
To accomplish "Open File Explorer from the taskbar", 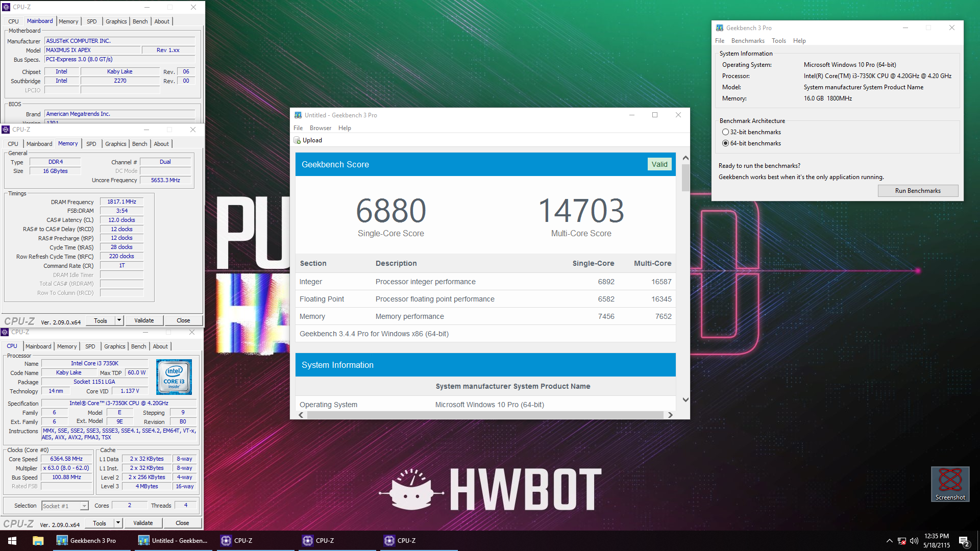I will pyautogui.click(x=38, y=541).
